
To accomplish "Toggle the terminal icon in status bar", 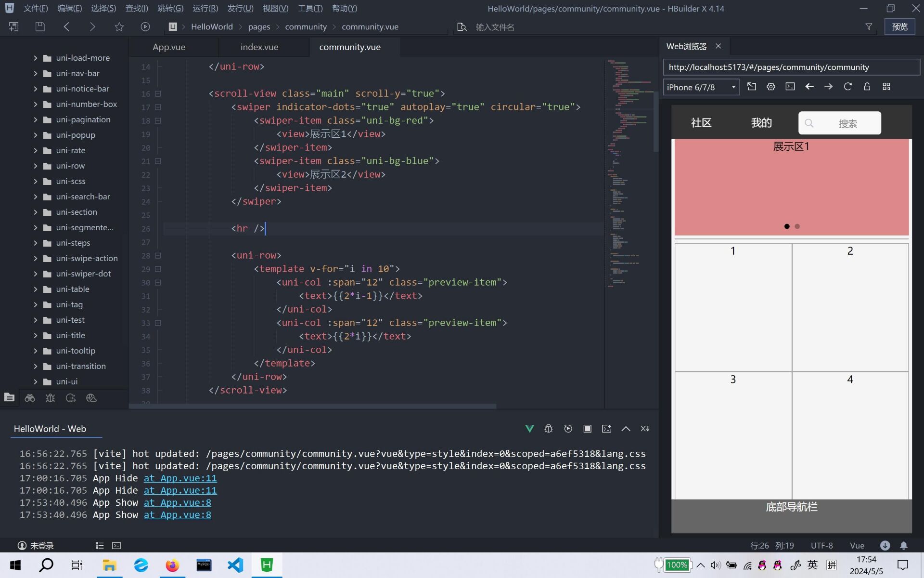I will pyautogui.click(x=116, y=545).
